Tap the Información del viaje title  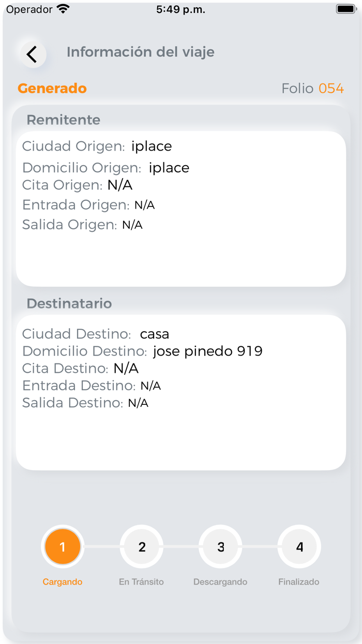(x=140, y=52)
